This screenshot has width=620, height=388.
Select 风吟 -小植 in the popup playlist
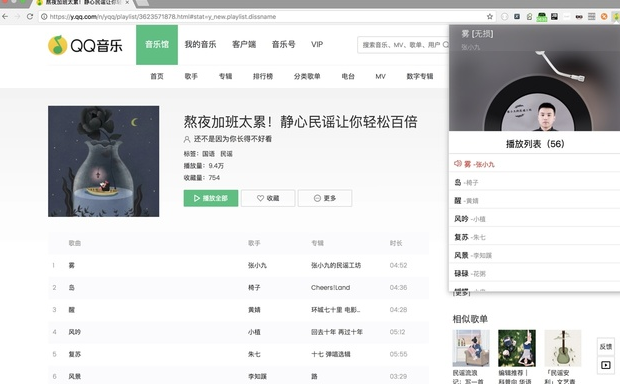534,219
